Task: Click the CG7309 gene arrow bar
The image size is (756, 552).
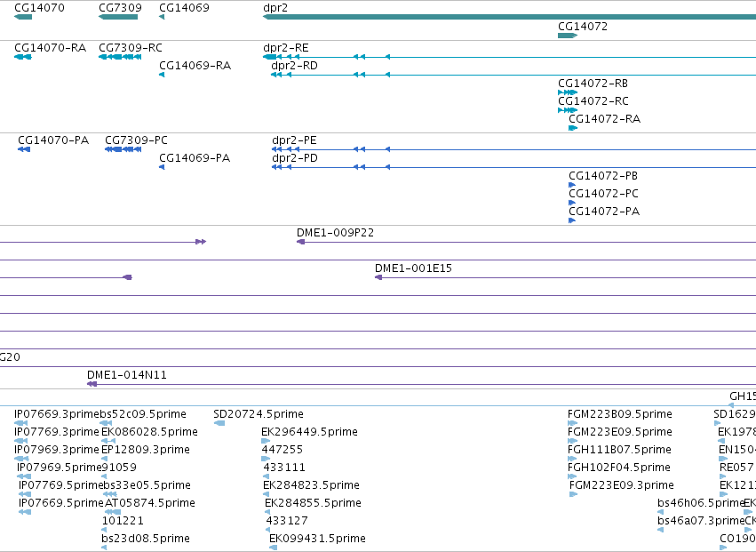Action: click(118, 17)
